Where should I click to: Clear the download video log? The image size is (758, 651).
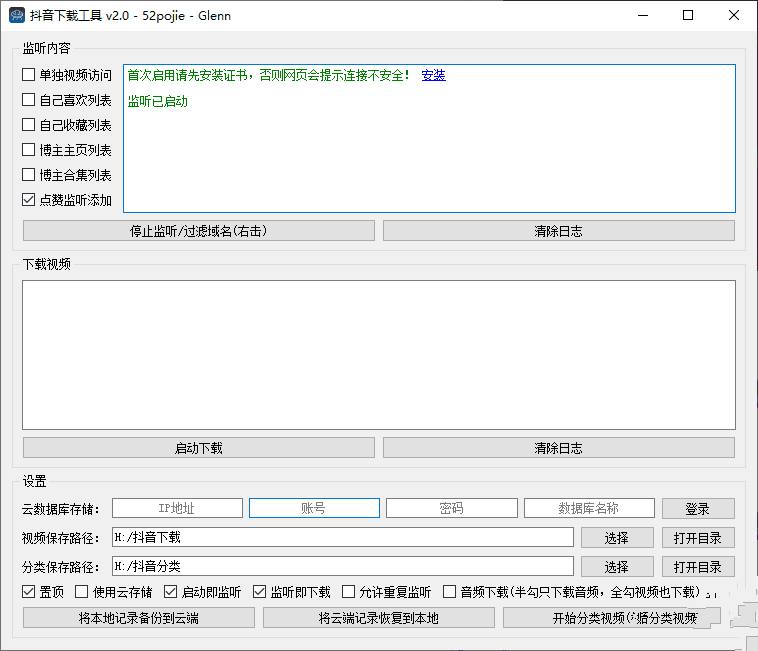pyautogui.click(x=558, y=448)
